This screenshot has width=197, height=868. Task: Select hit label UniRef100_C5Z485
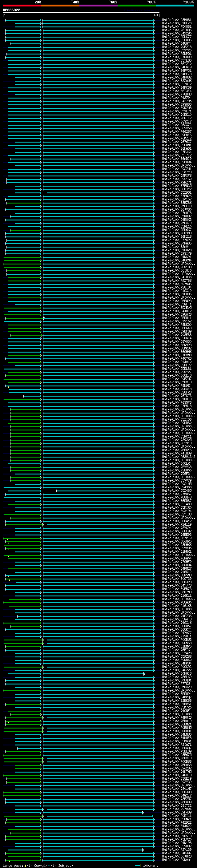click(x=177, y=491)
